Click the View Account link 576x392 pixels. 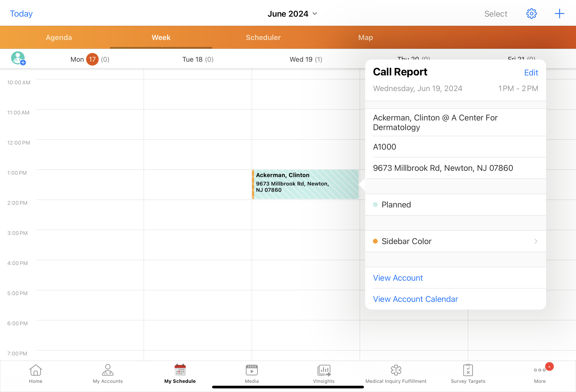coord(398,278)
